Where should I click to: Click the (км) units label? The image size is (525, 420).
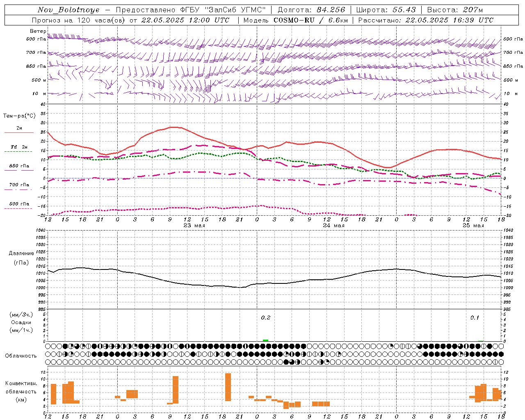[x=21, y=399]
